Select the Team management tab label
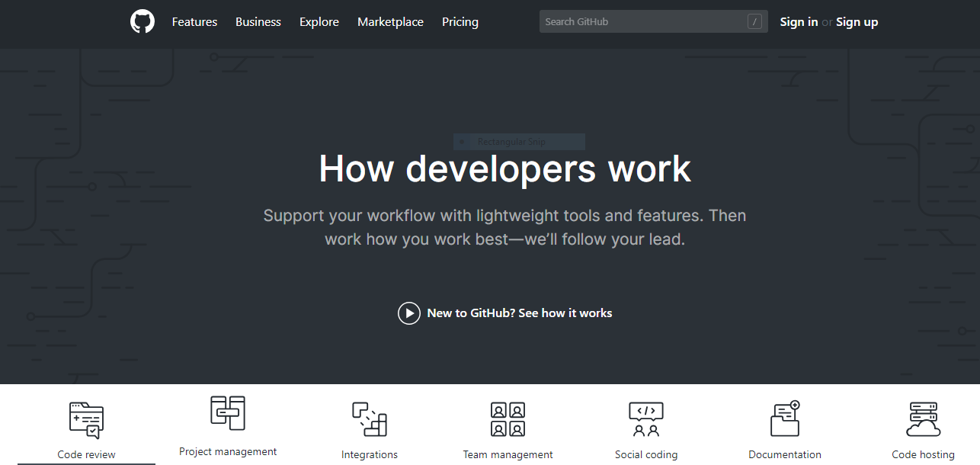 point(508,454)
